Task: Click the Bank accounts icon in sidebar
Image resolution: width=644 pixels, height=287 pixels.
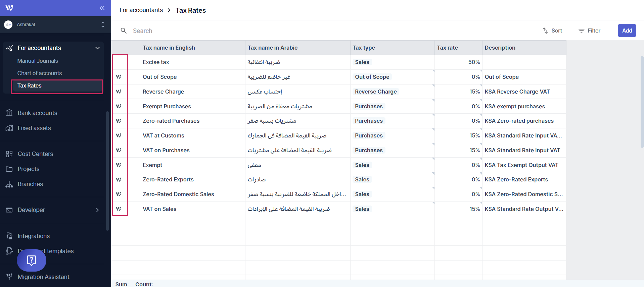Action: 9,113
